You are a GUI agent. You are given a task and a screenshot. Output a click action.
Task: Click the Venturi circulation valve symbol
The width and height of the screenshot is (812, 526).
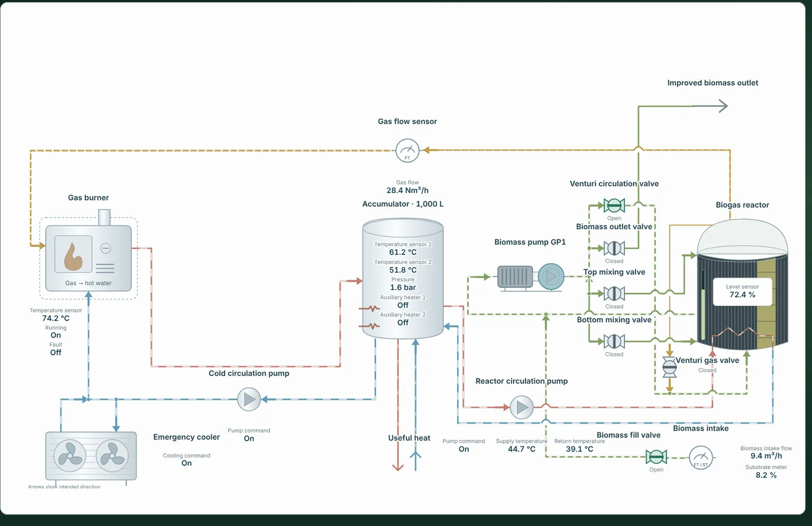click(614, 206)
